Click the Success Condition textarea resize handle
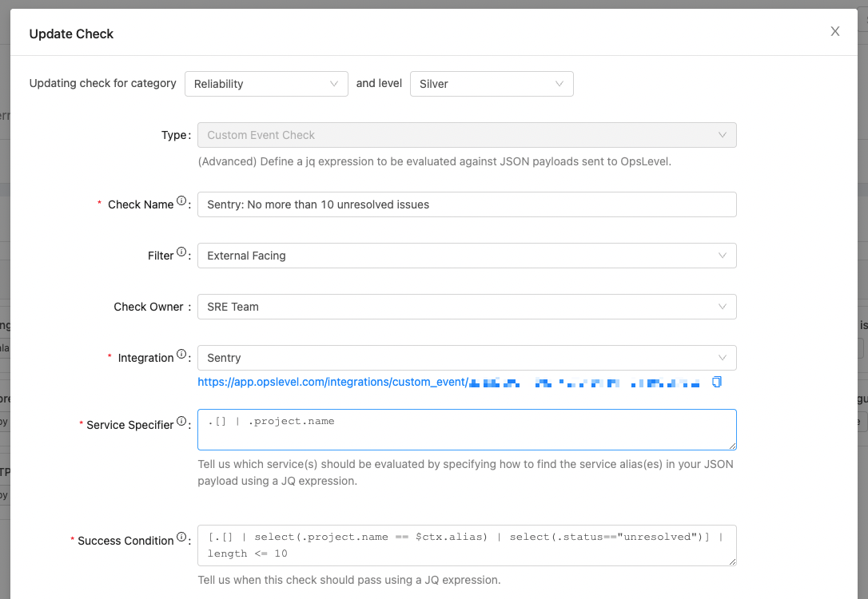 732,561
